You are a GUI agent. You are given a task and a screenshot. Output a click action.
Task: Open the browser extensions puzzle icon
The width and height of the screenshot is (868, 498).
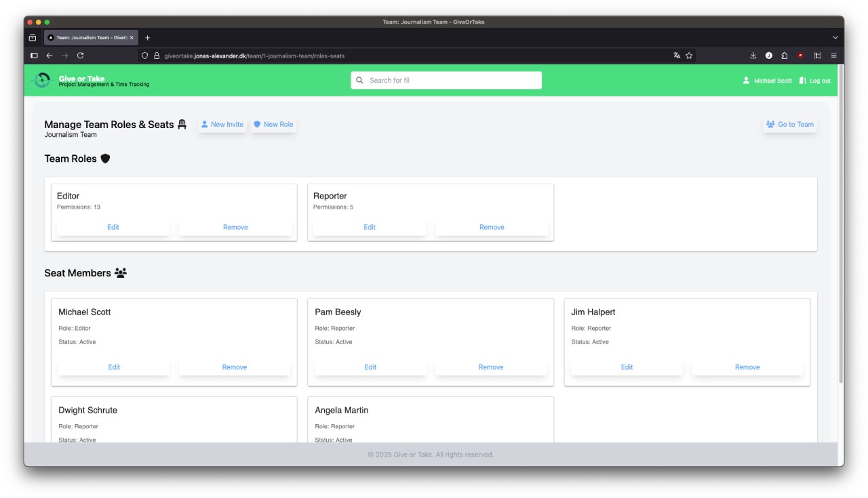[785, 56]
